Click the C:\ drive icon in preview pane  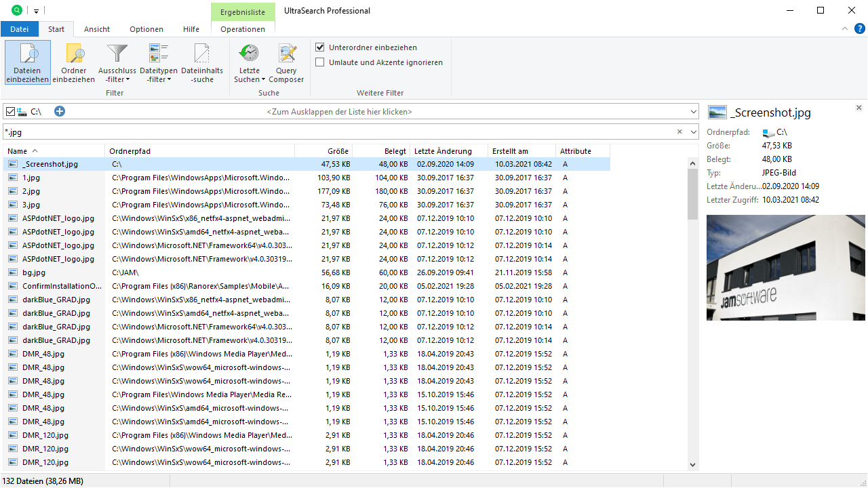coord(768,133)
